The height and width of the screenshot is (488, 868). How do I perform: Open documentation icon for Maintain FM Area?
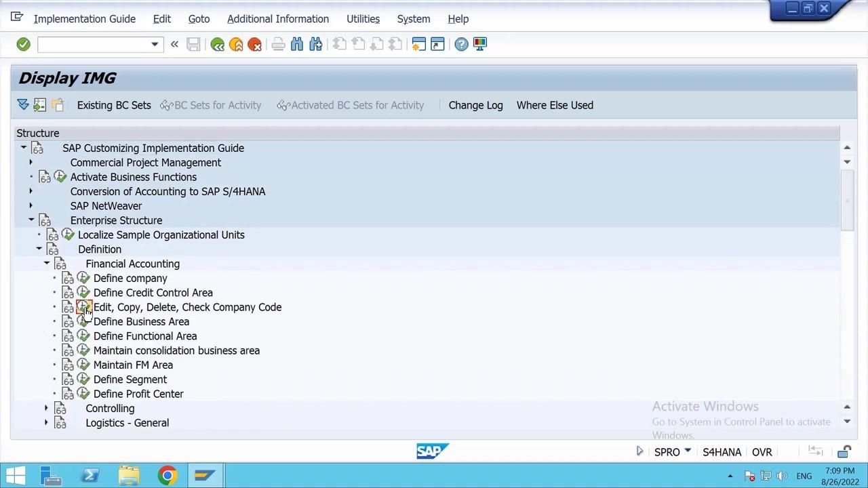[x=68, y=365]
